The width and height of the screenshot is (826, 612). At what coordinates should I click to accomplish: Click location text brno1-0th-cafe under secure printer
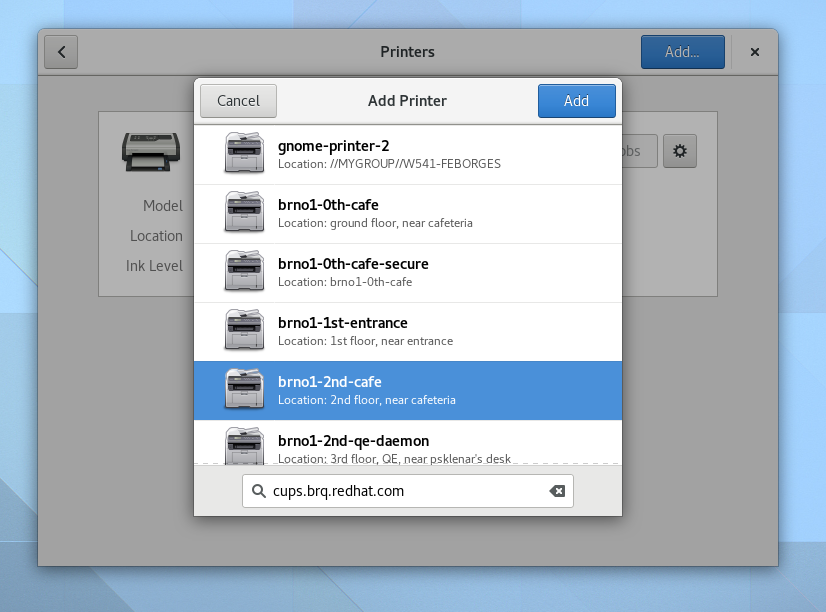pyautogui.click(x=371, y=282)
